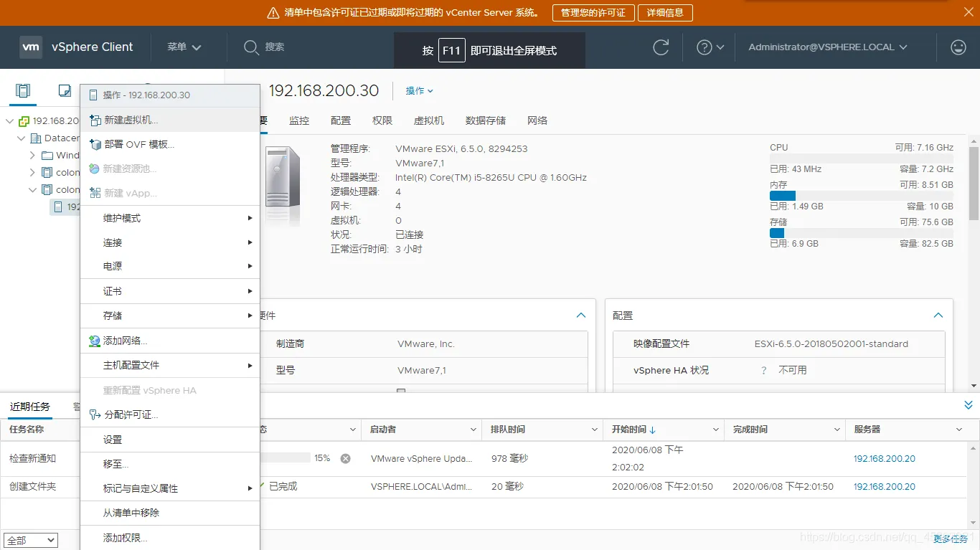Dismiss the license warning banner
980x550 pixels.
967,12
